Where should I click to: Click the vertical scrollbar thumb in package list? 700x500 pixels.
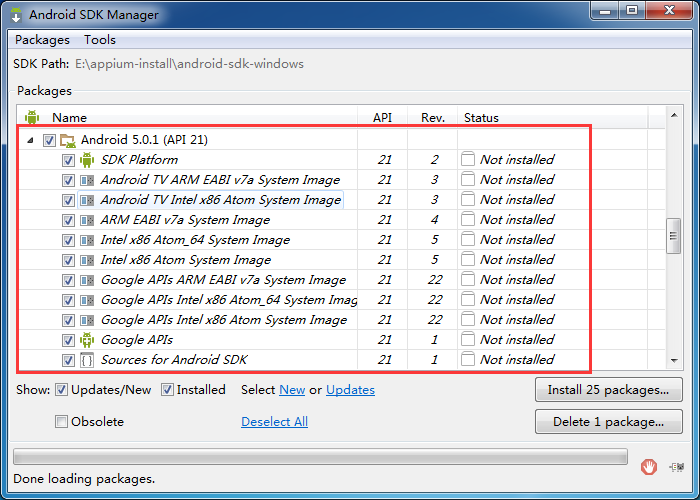(674, 236)
